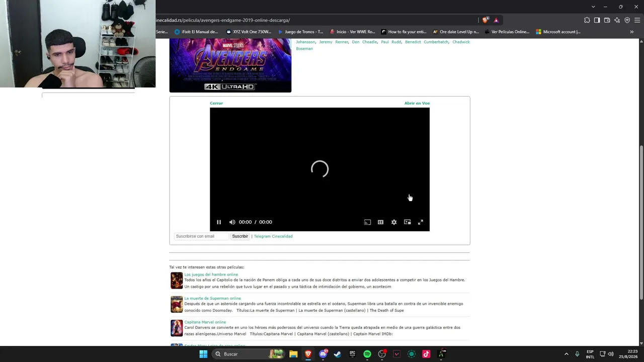Viewport: 644px width, 362px height.
Task: Open the video player settings gear
Action: click(394, 222)
